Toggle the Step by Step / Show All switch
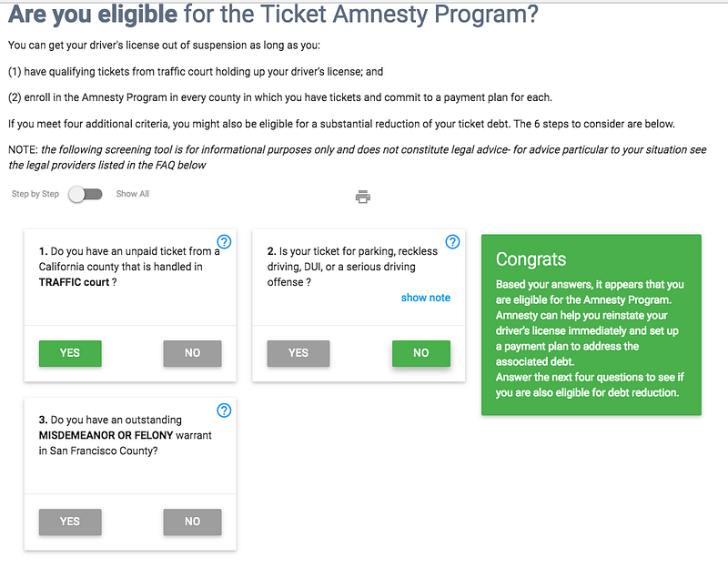728x588 pixels. pos(86,194)
